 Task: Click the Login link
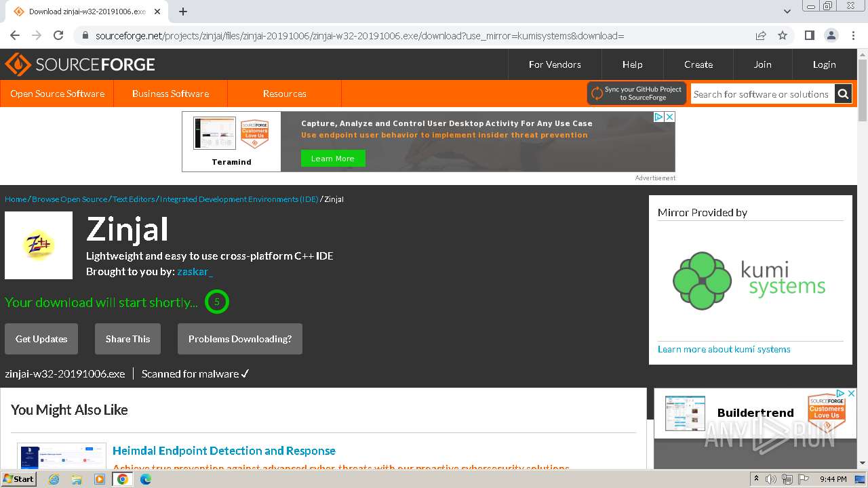click(x=824, y=64)
